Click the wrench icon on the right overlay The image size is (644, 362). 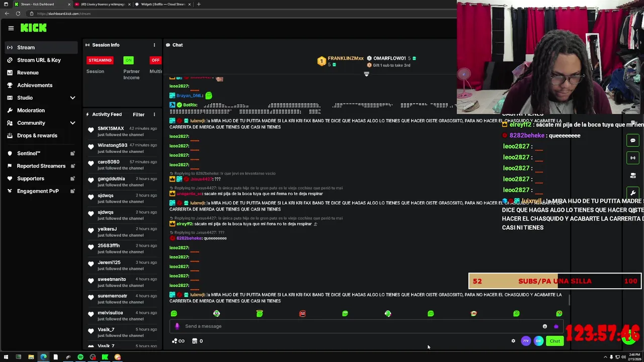pyautogui.click(x=633, y=193)
